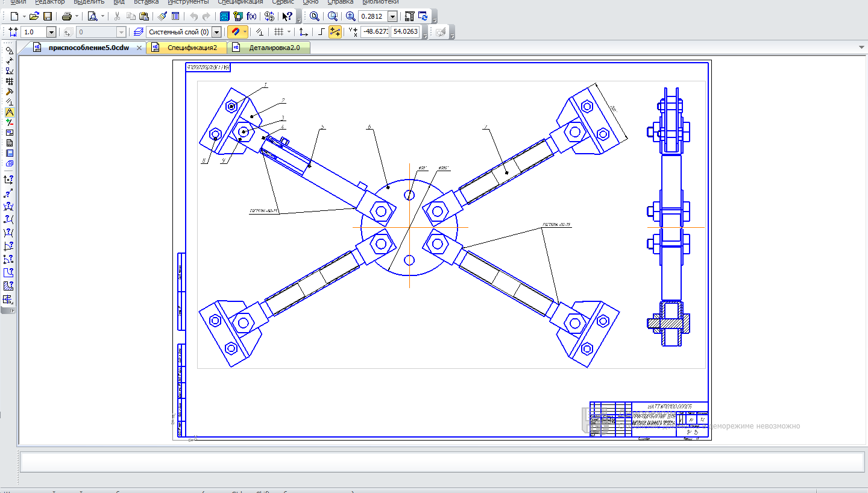This screenshot has height=493, width=868.
Task: Expand the zoom scale 0.2812 dropdown
Action: click(x=393, y=16)
